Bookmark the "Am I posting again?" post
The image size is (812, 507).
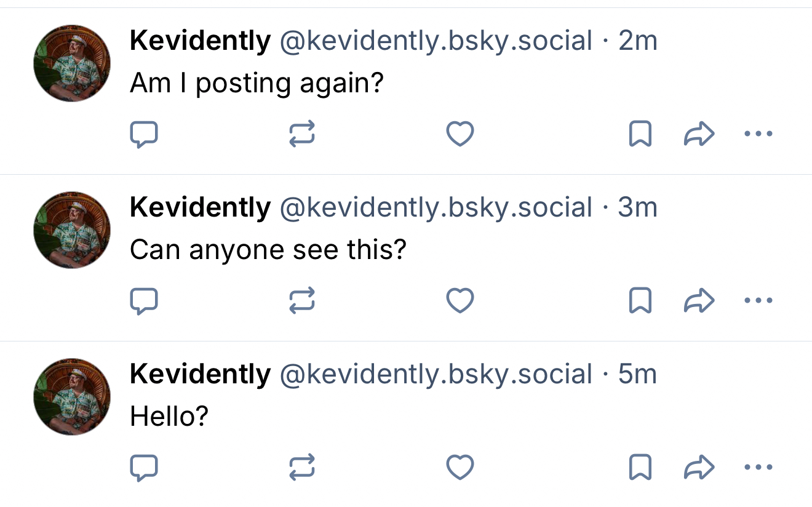pyautogui.click(x=640, y=134)
